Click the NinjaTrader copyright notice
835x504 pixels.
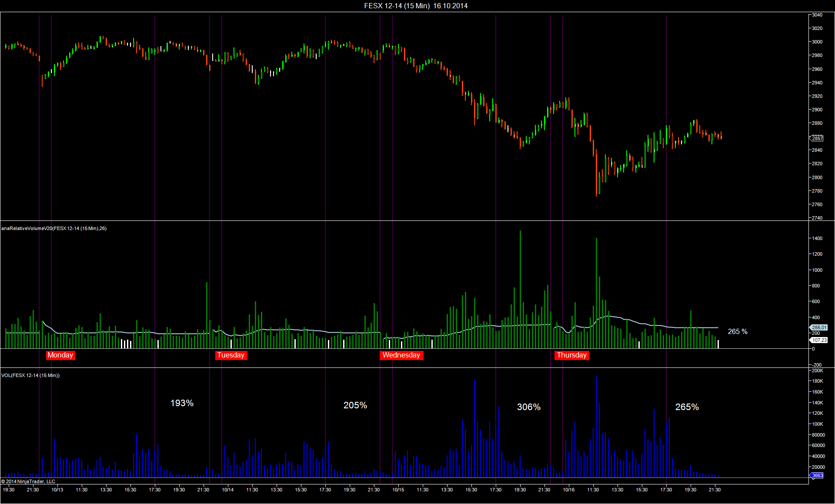[x=28, y=481]
